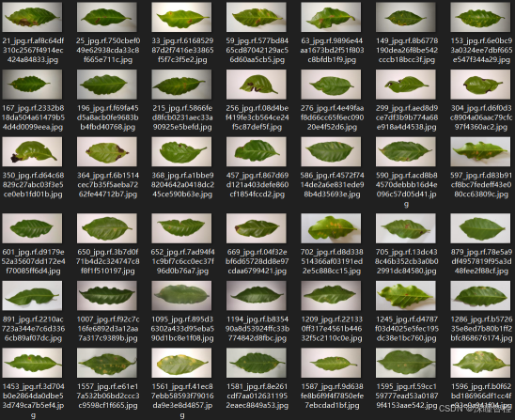Click file name starting 1587_jpg.rf.9d638
515x420 pixels.
click(332, 396)
